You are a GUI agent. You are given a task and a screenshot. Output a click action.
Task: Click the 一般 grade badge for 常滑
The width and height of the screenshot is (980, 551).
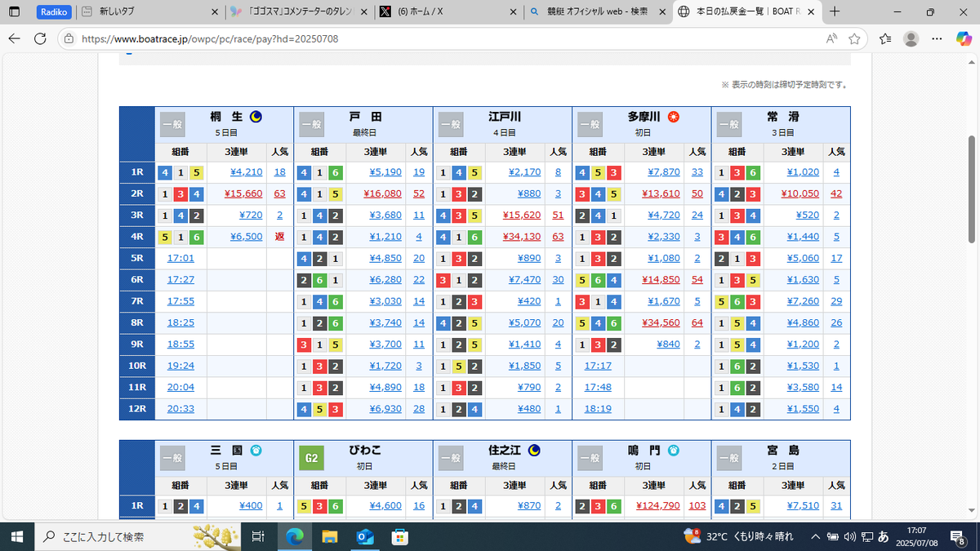(x=729, y=125)
